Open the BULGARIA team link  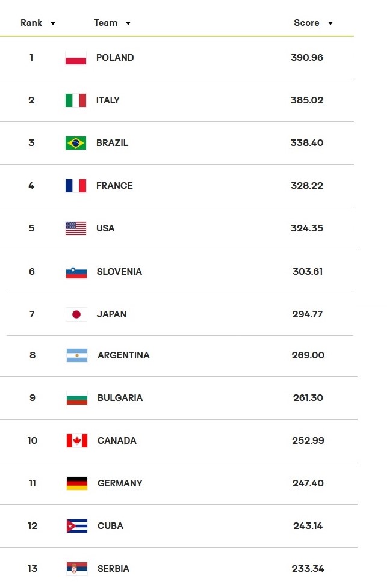120,398
